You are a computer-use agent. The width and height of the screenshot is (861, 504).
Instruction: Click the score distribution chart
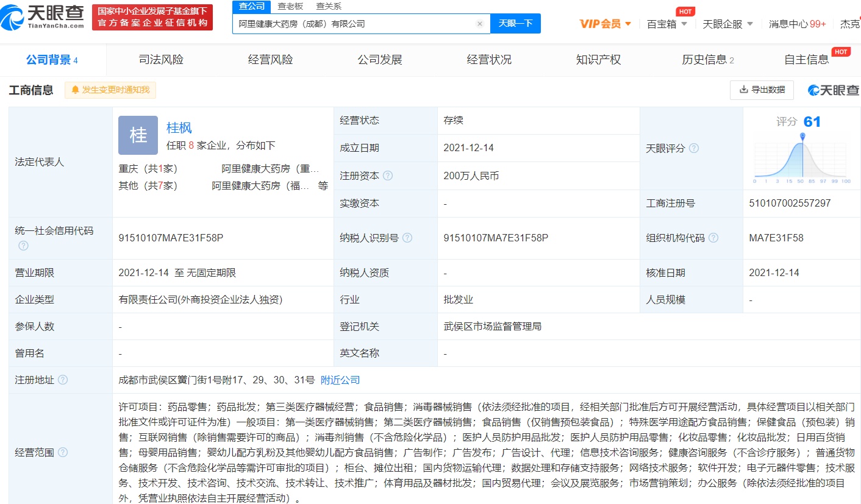tap(802, 158)
